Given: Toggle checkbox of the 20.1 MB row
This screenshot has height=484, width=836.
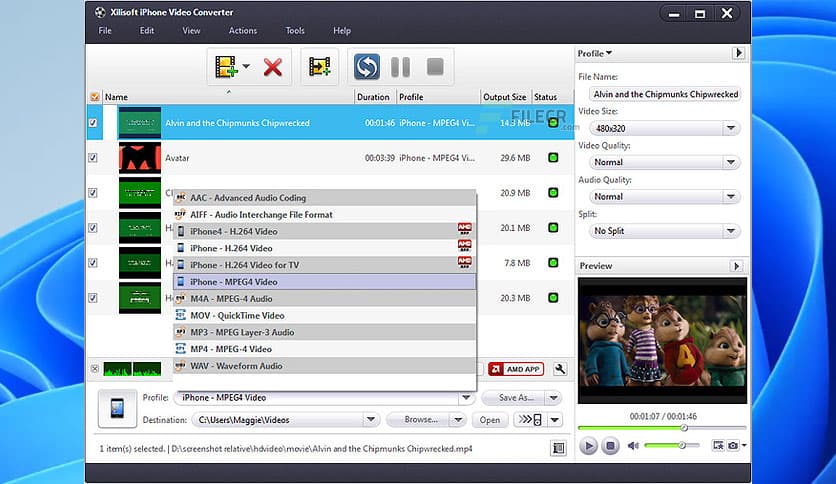Looking at the screenshot, I should (93, 228).
